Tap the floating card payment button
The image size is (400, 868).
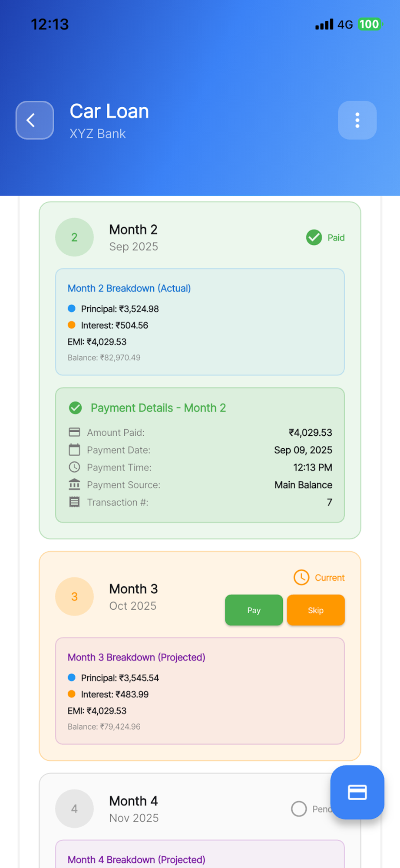357,792
